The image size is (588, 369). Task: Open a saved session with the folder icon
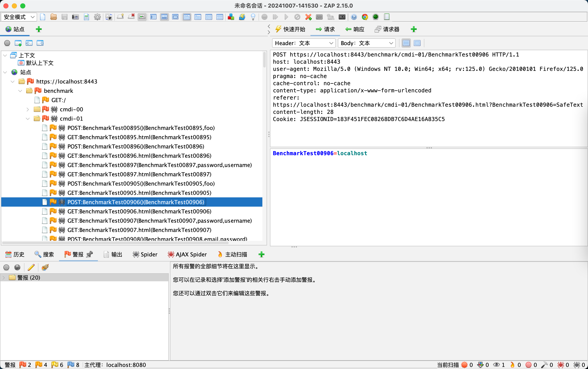coord(53,17)
